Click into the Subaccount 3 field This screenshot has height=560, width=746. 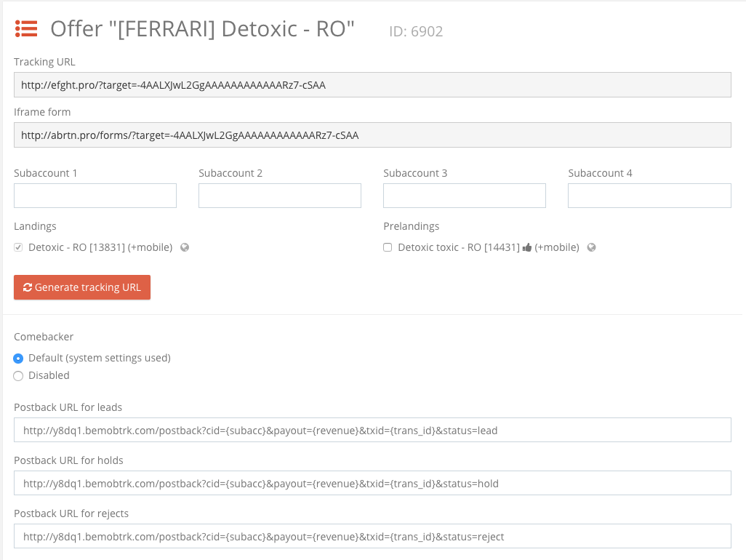(465, 196)
